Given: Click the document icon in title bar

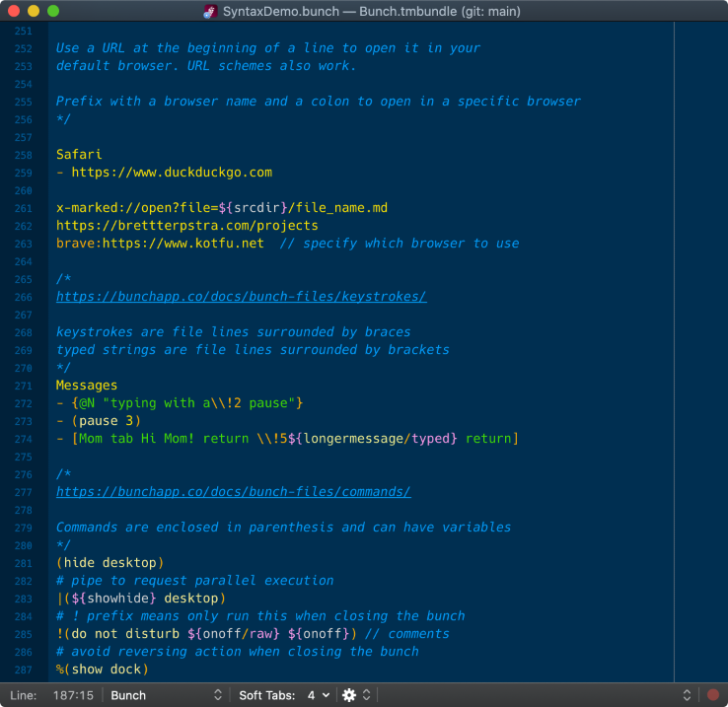Looking at the screenshot, I should (x=210, y=12).
